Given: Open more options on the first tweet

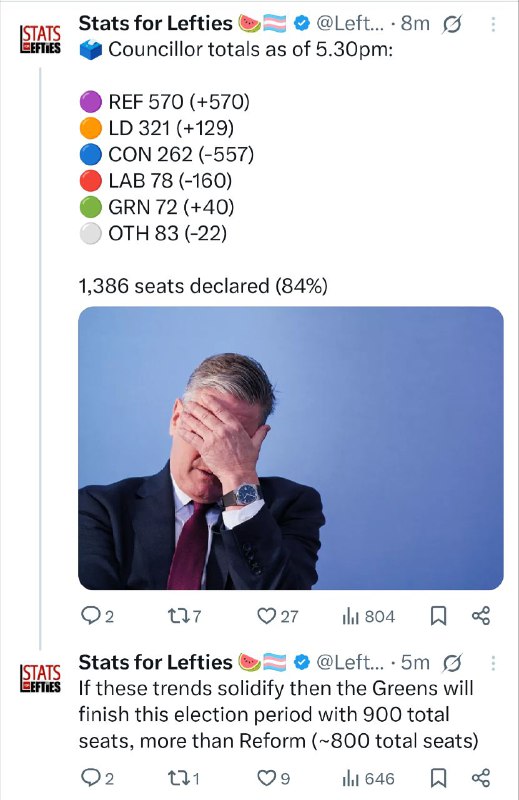Looking at the screenshot, I should point(493,24).
